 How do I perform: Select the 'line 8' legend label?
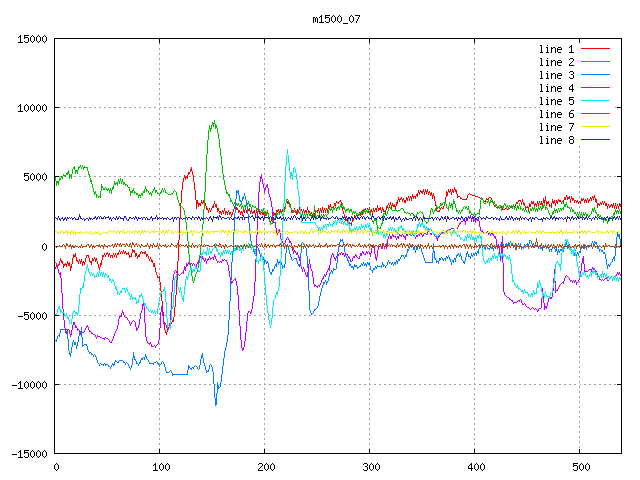coord(557,140)
